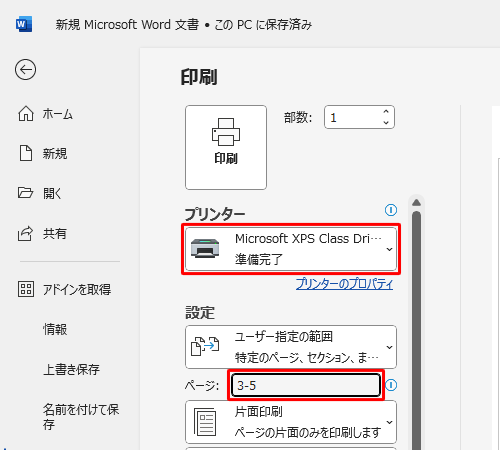Open the 新規 menu item
The width and height of the screenshot is (500, 450).
click(42, 154)
